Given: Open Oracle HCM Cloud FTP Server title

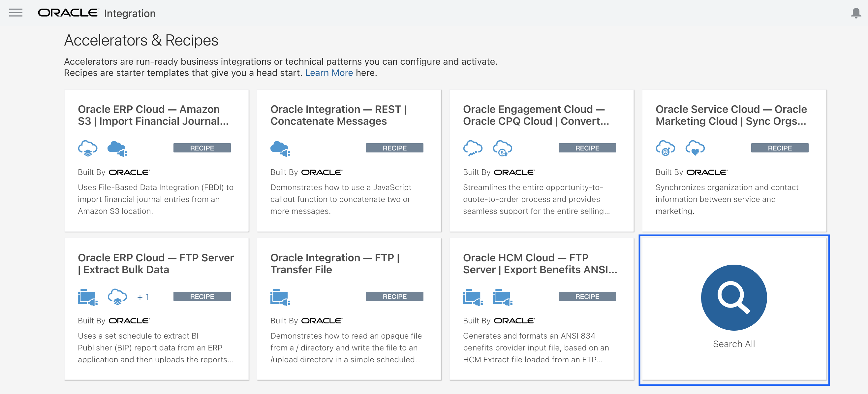Looking at the screenshot, I should click(x=540, y=264).
